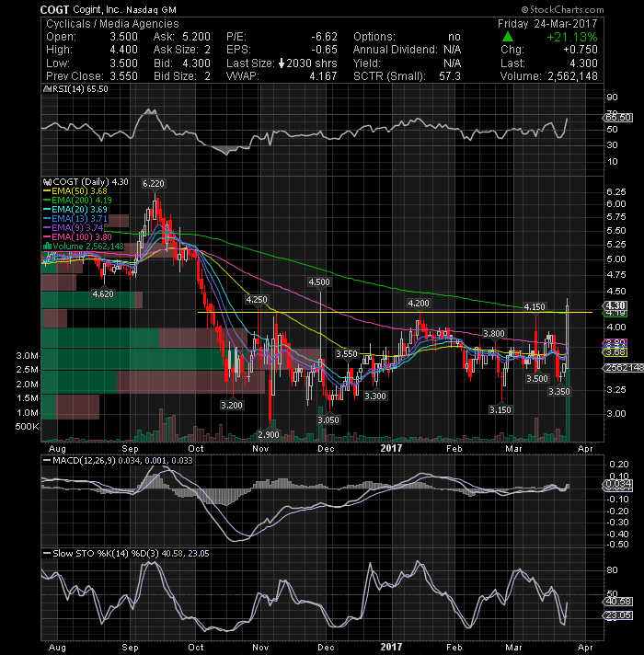Click the 2562148 volume tag on right axis

[x=624, y=368]
